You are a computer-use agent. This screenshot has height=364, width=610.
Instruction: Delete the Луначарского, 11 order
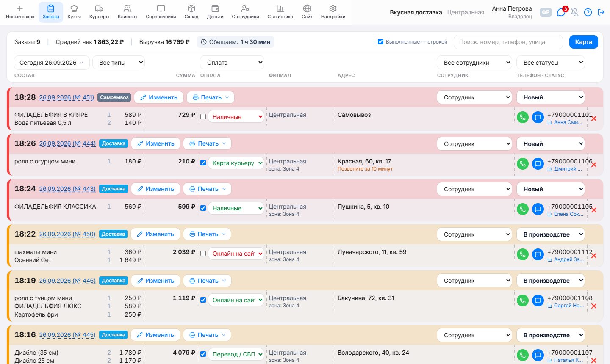(x=594, y=256)
